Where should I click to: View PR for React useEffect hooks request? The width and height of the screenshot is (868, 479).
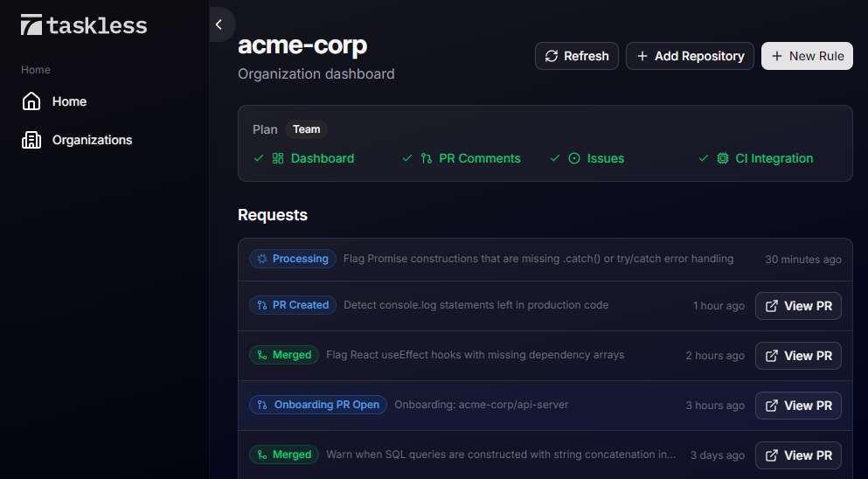[798, 356]
